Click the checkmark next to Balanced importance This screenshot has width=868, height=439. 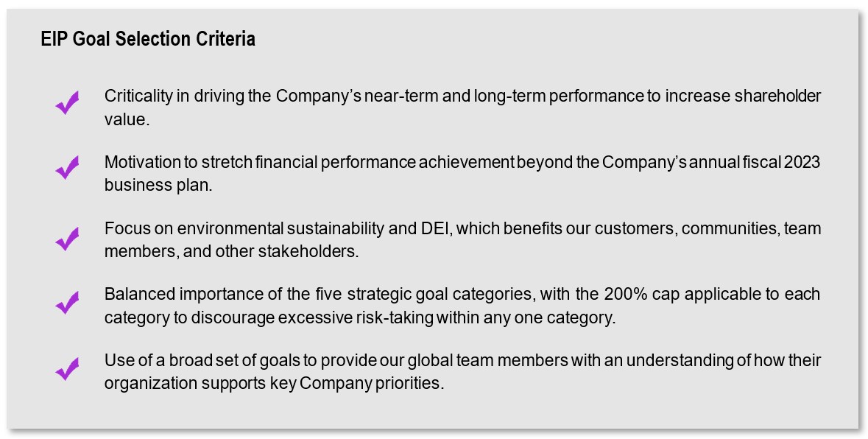pos(67,303)
